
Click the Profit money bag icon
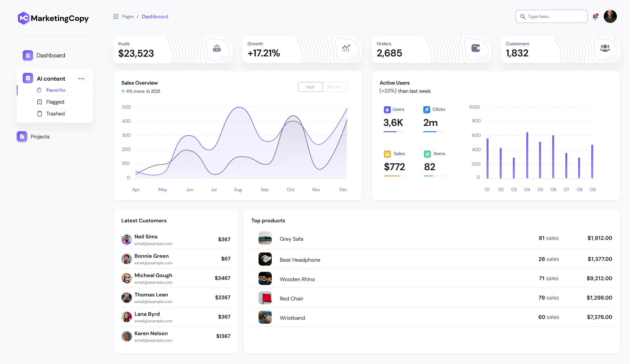click(217, 49)
